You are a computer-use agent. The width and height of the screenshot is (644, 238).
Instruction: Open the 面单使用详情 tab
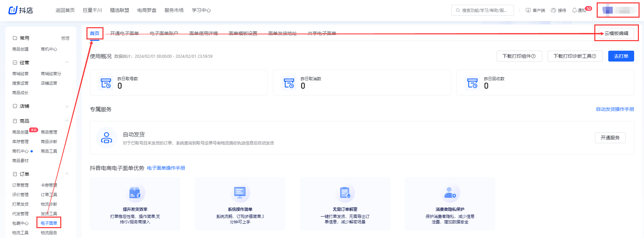tap(204, 33)
